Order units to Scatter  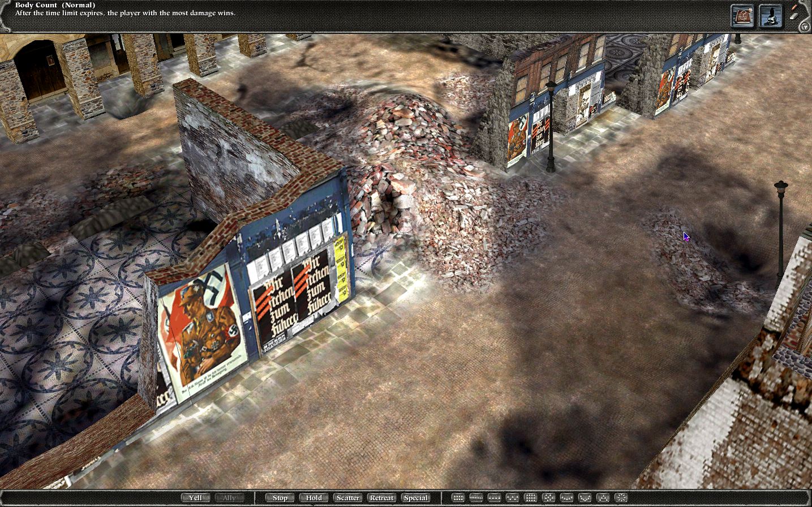pyautogui.click(x=347, y=498)
